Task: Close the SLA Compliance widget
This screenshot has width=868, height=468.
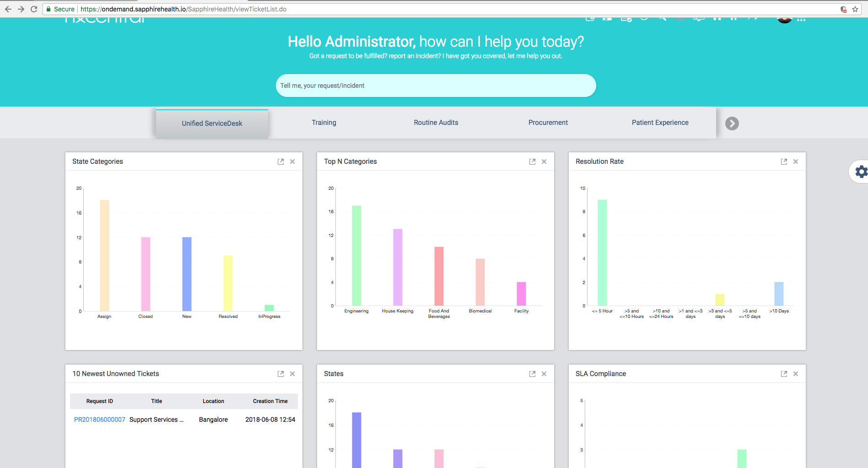Action: 796,374
